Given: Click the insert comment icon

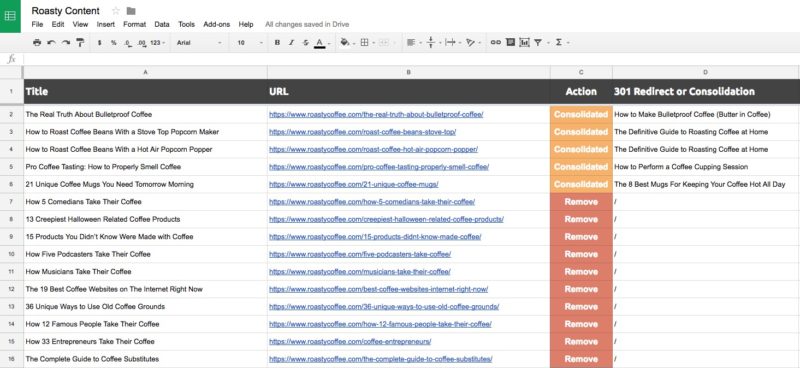Looking at the screenshot, I should point(510,43).
